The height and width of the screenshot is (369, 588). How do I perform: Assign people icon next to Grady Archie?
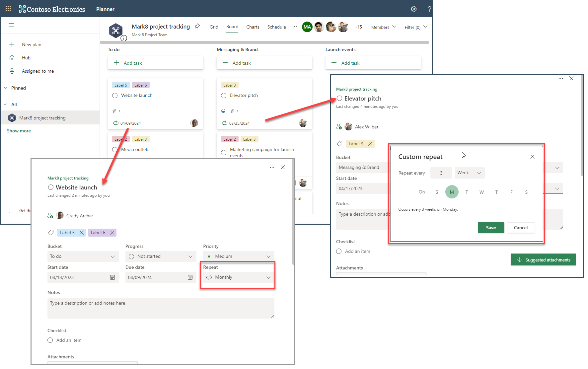tap(50, 216)
